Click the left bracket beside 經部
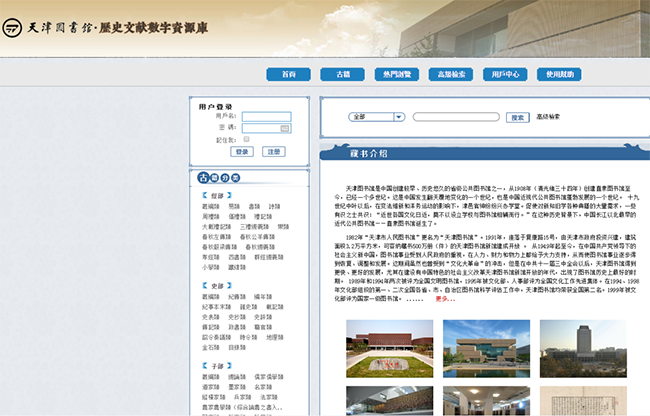 205,195
